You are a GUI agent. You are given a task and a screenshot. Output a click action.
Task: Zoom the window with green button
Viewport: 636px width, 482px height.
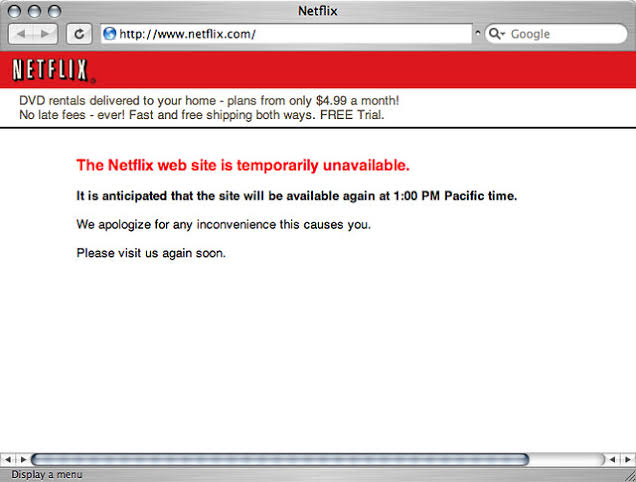[x=52, y=11]
